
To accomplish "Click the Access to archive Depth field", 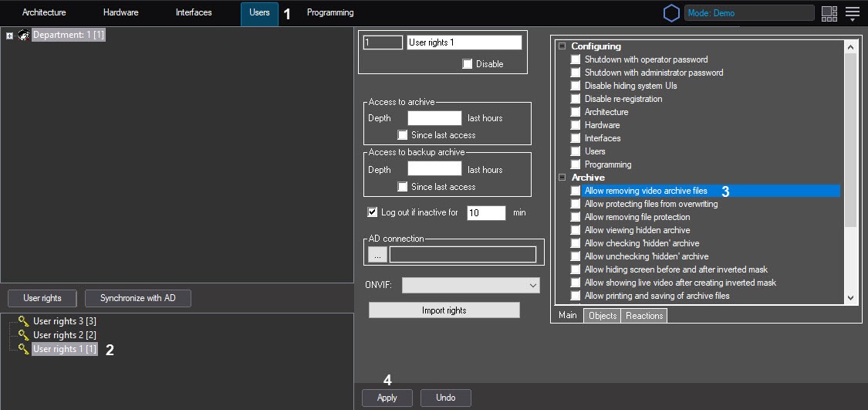I will click(x=434, y=118).
